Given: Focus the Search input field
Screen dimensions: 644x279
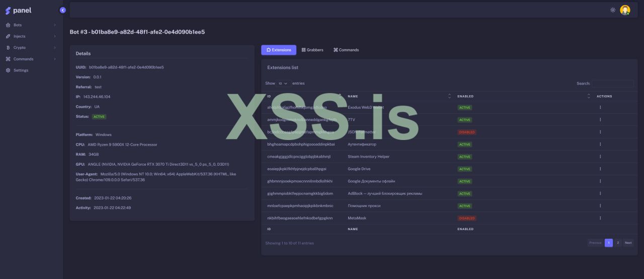Looking at the screenshot, I should tap(613, 84).
